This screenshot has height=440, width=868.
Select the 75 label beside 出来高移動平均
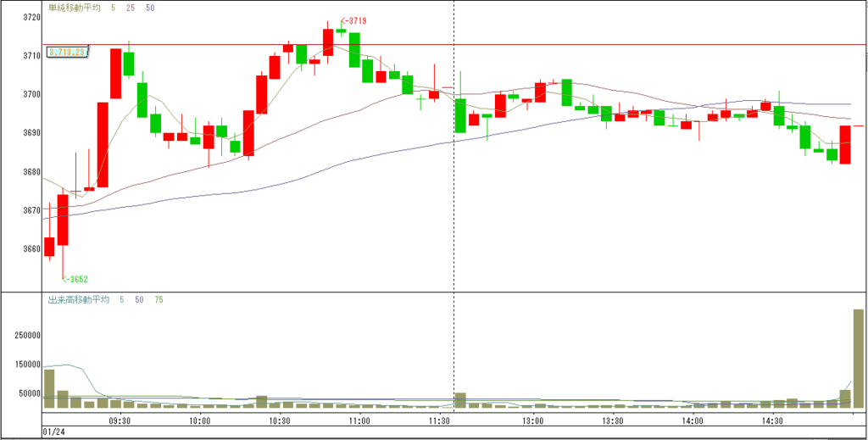coord(159,299)
